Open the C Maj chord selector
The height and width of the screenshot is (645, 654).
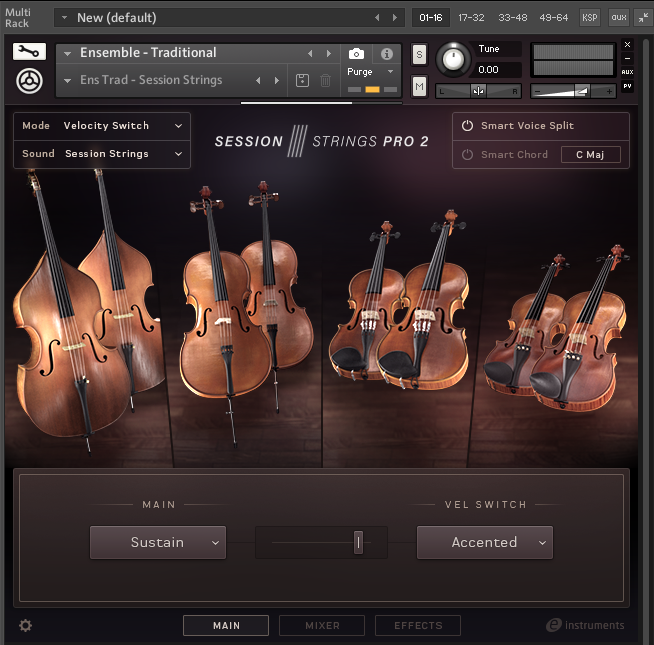coord(591,154)
